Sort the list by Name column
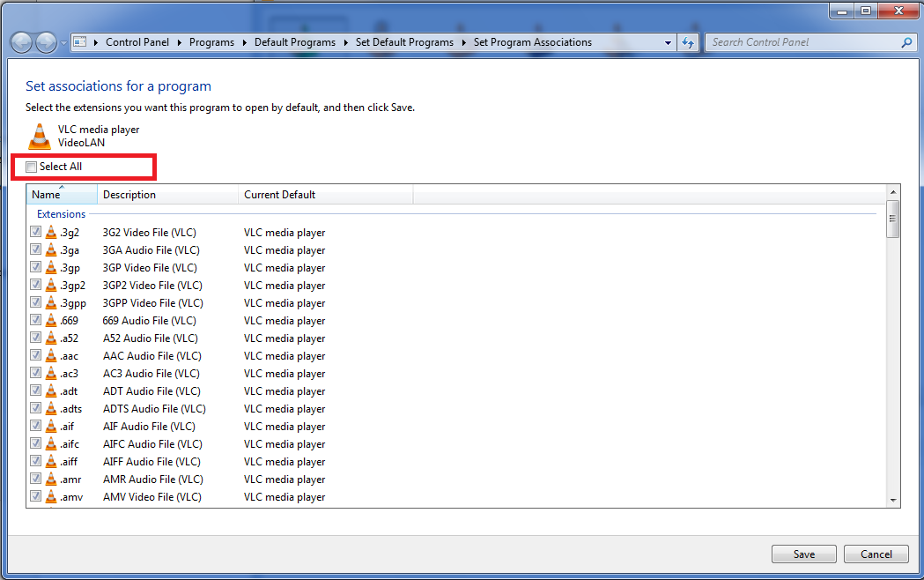Screen dimensions: 924x580 (62, 195)
